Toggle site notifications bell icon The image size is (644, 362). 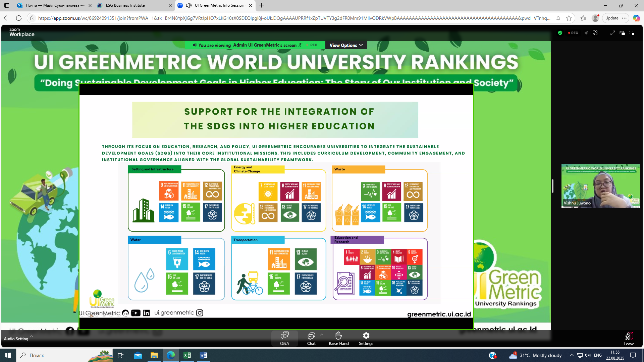point(558,18)
